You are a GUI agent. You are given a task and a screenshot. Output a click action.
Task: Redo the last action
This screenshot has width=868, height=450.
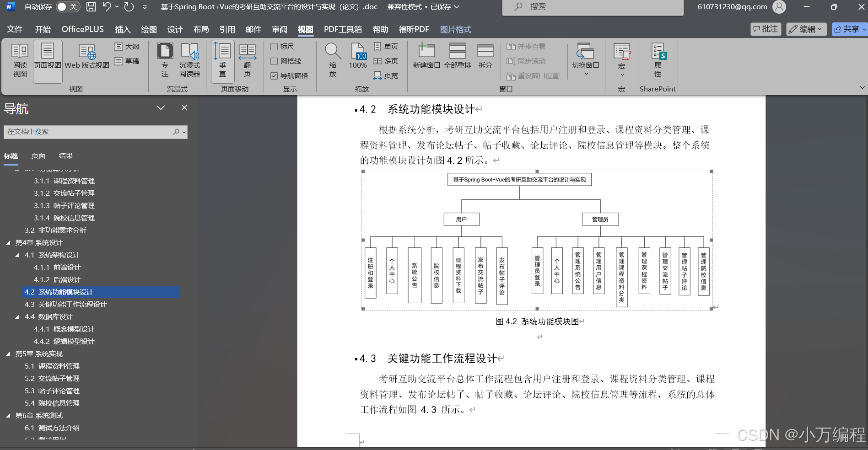click(x=129, y=7)
